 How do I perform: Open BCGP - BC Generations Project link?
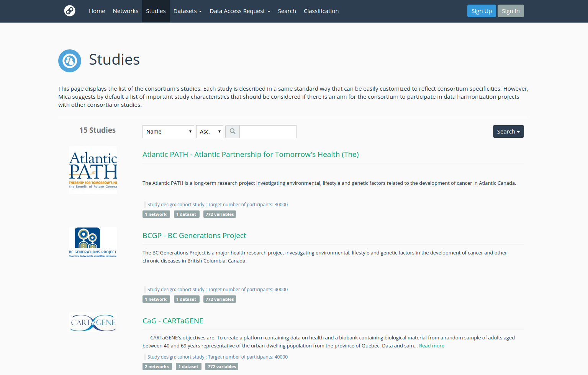click(194, 236)
